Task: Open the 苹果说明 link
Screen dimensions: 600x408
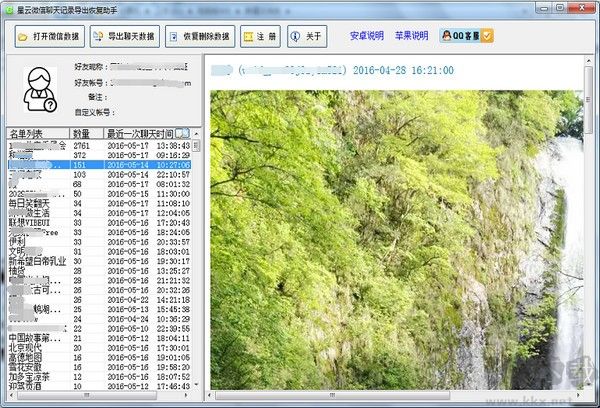Action: point(411,36)
